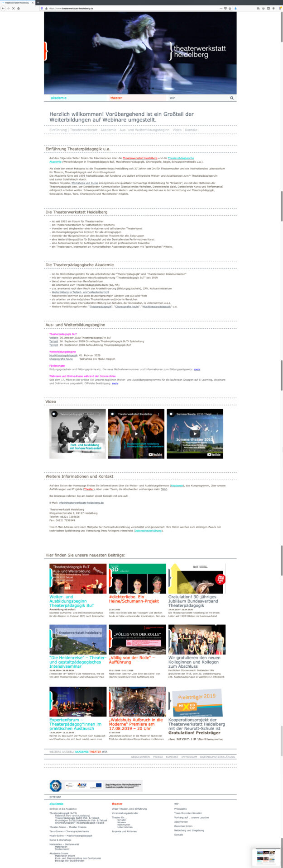Stop loading the page with X button
The image size is (283, 868).
coord(13,8)
